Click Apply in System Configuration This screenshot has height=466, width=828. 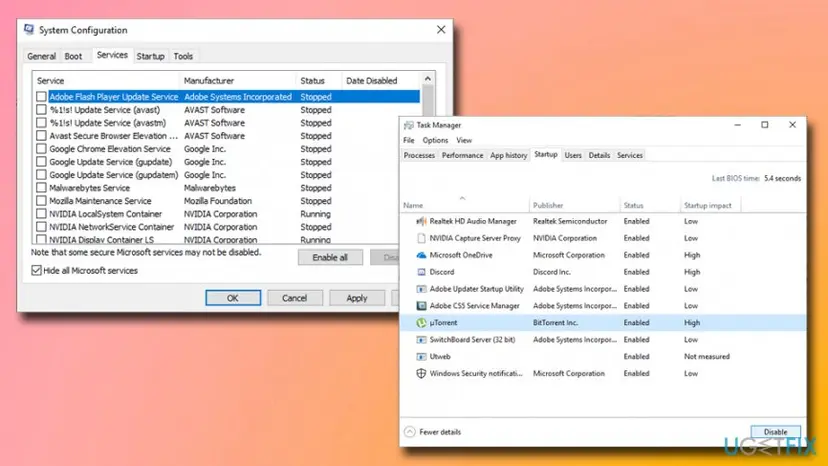tap(356, 298)
